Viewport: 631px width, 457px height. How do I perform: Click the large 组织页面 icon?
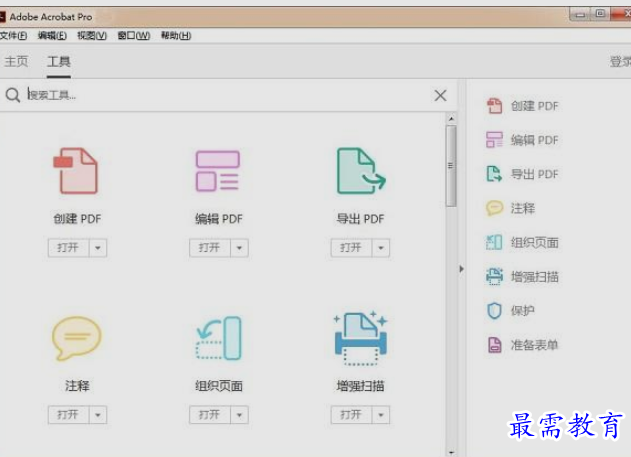[219, 338]
